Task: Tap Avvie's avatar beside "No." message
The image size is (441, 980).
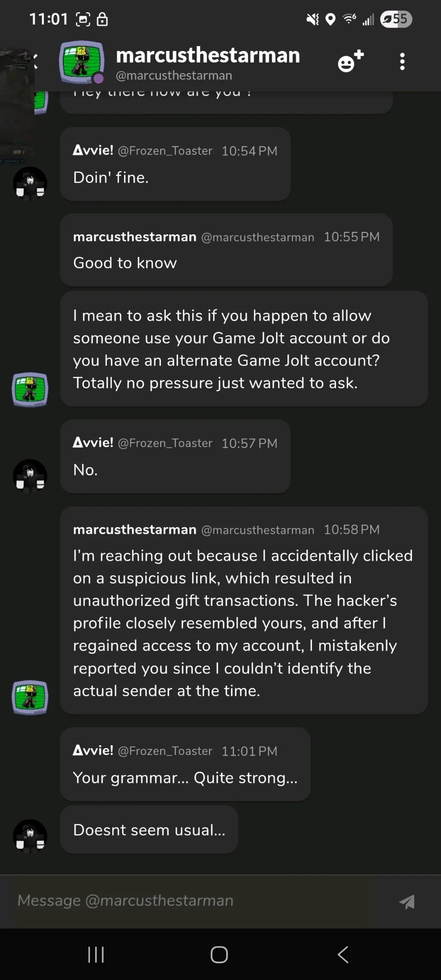Action: [30, 476]
